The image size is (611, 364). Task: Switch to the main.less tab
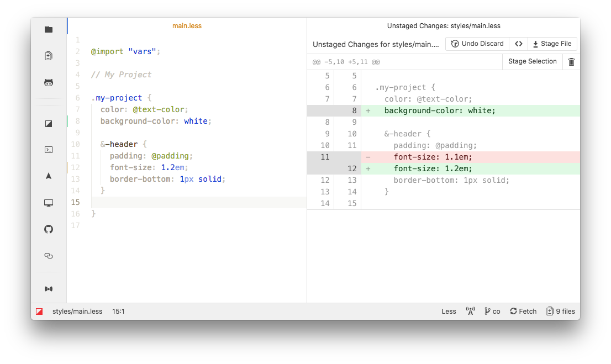187,26
